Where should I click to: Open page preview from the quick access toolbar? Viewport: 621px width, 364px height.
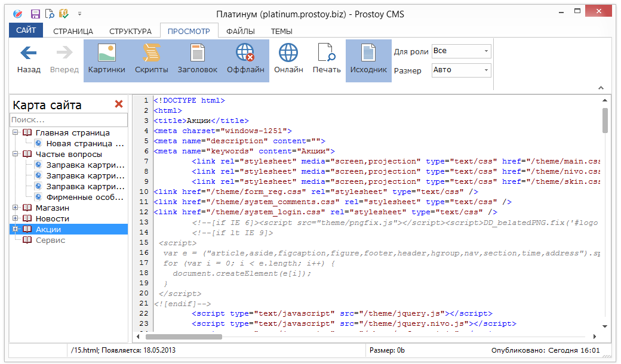click(x=50, y=14)
